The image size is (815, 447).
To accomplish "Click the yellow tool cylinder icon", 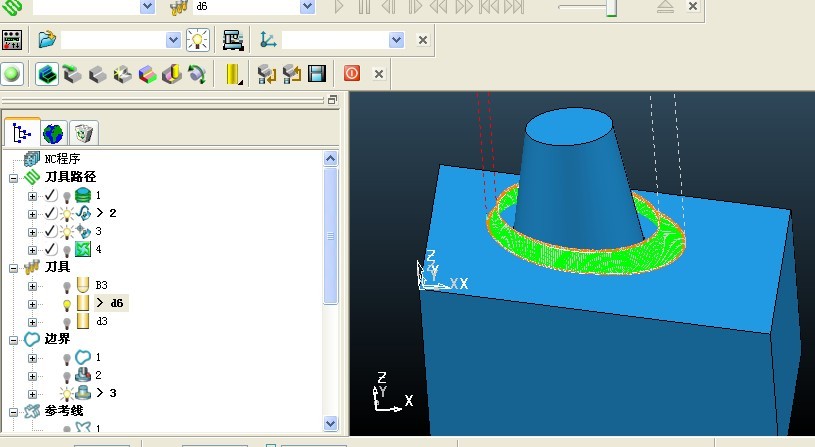I will point(233,74).
